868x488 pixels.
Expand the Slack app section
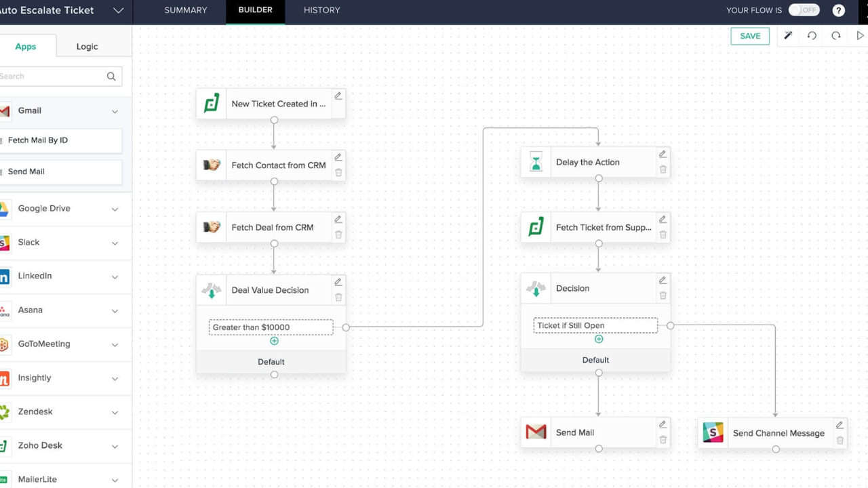click(115, 243)
